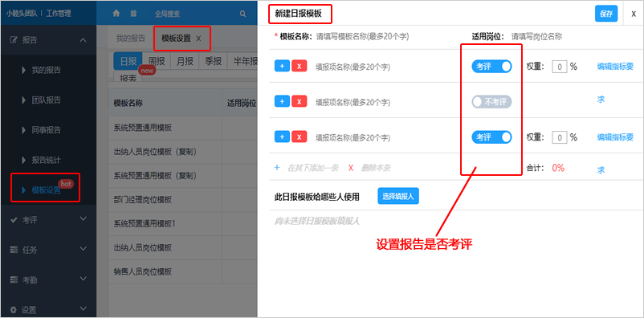Select the 半年报 report type tab
Viewport: 644px width, 318px height.
point(243,61)
